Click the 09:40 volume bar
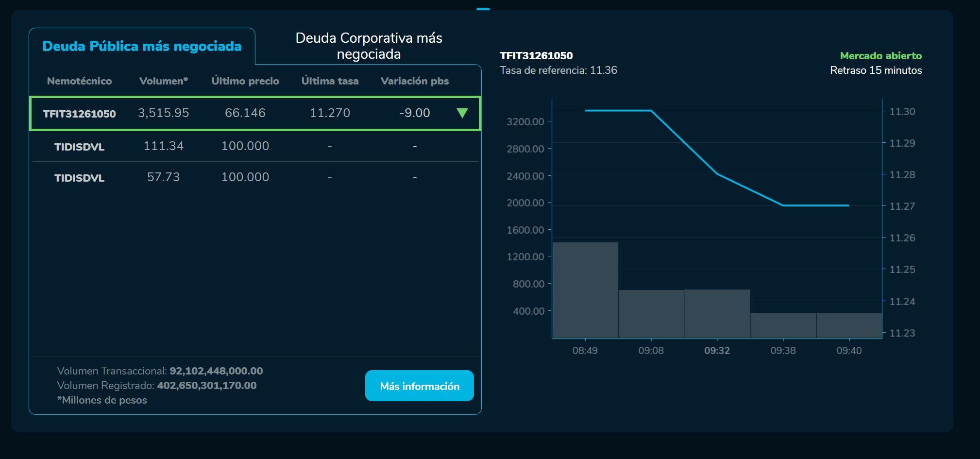980x459 pixels. pyautogui.click(x=849, y=325)
